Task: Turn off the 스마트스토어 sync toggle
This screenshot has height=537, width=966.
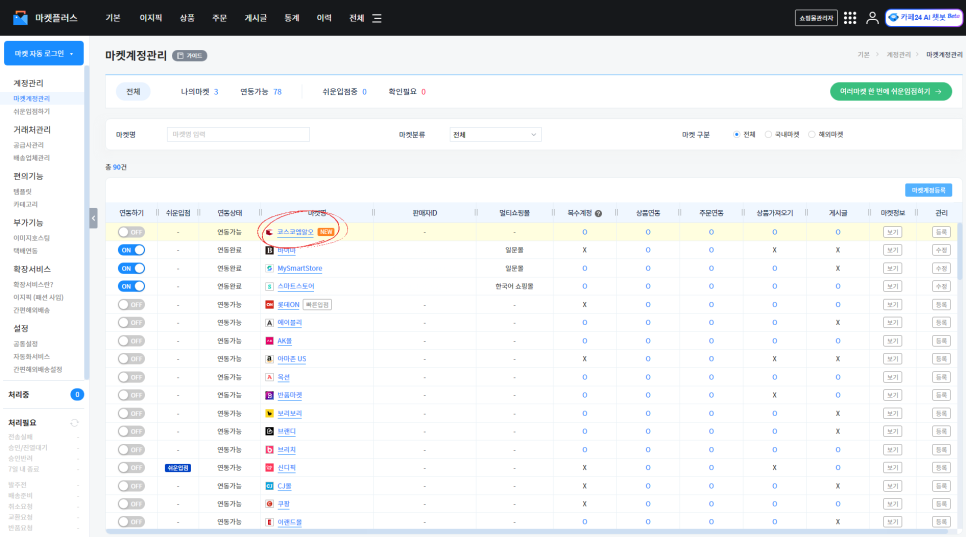Action: (131, 286)
